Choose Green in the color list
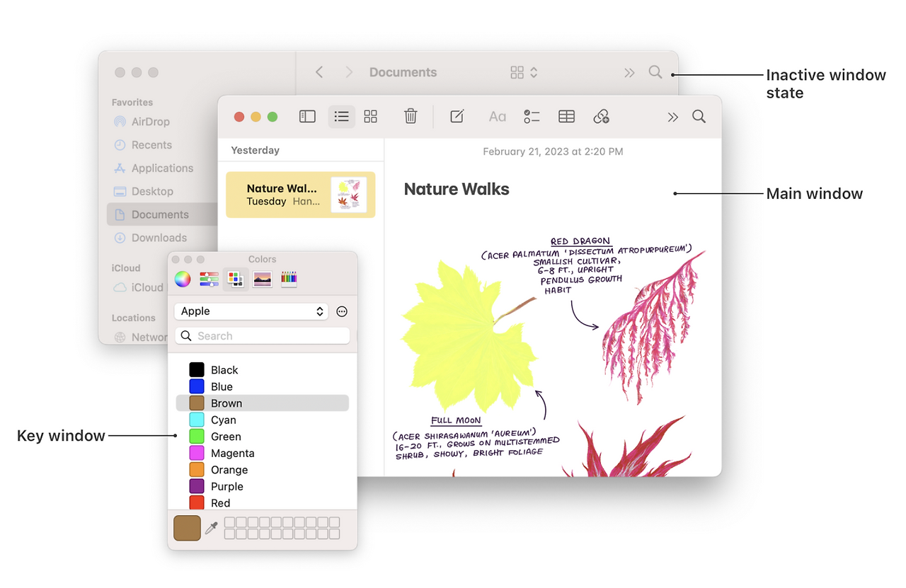Viewport: 906px width, 588px height. click(x=262, y=437)
